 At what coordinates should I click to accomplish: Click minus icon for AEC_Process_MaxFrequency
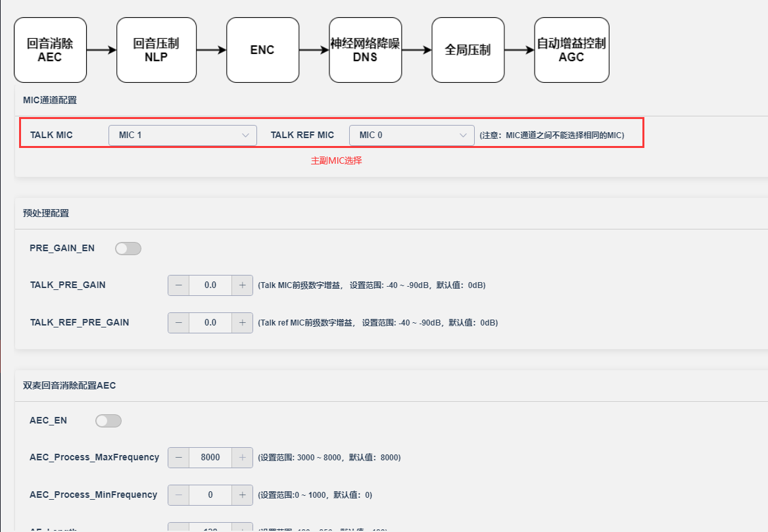[179, 458]
